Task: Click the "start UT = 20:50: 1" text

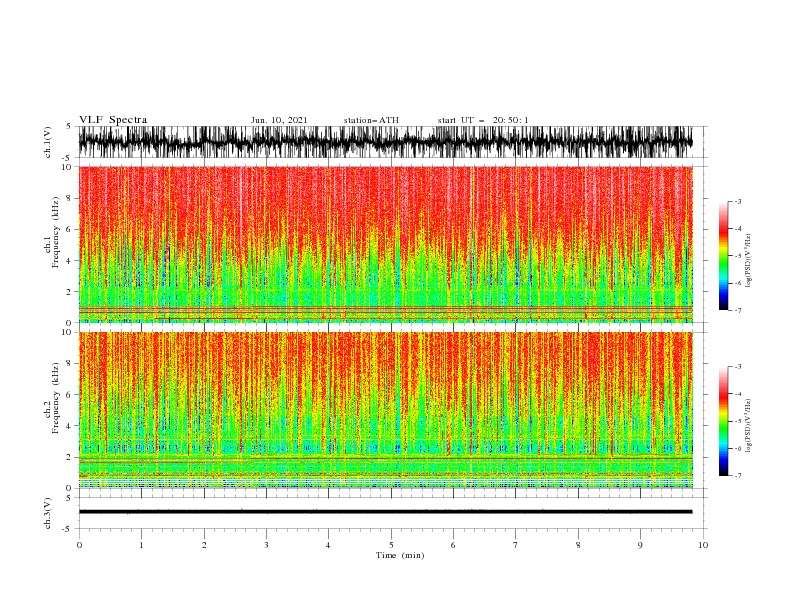Action: tap(483, 120)
